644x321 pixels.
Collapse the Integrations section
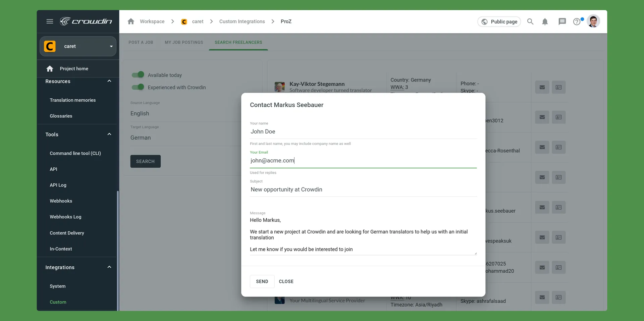click(109, 267)
